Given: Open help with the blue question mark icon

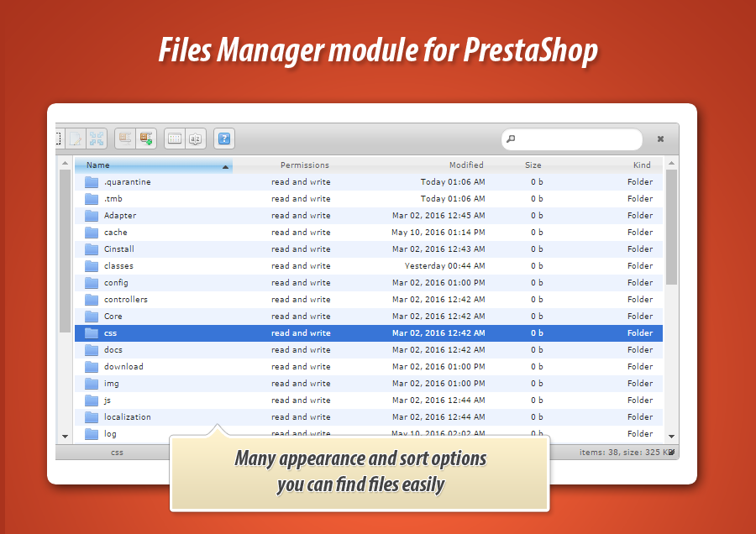Looking at the screenshot, I should (223, 139).
